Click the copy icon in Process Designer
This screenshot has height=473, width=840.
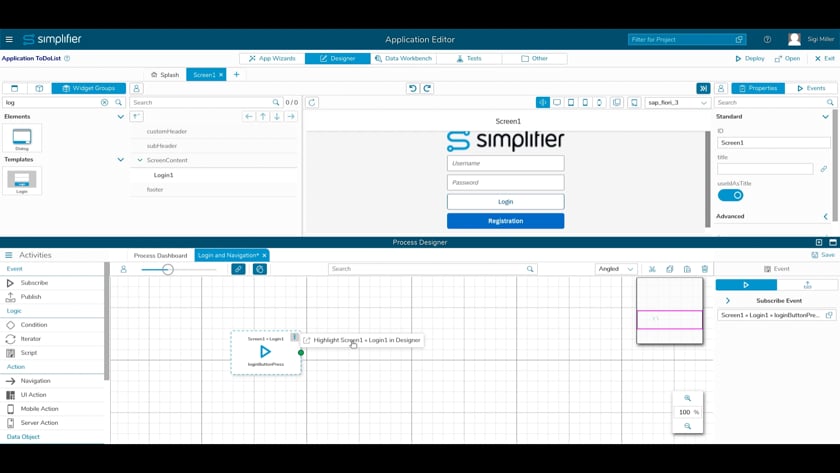point(670,269)
